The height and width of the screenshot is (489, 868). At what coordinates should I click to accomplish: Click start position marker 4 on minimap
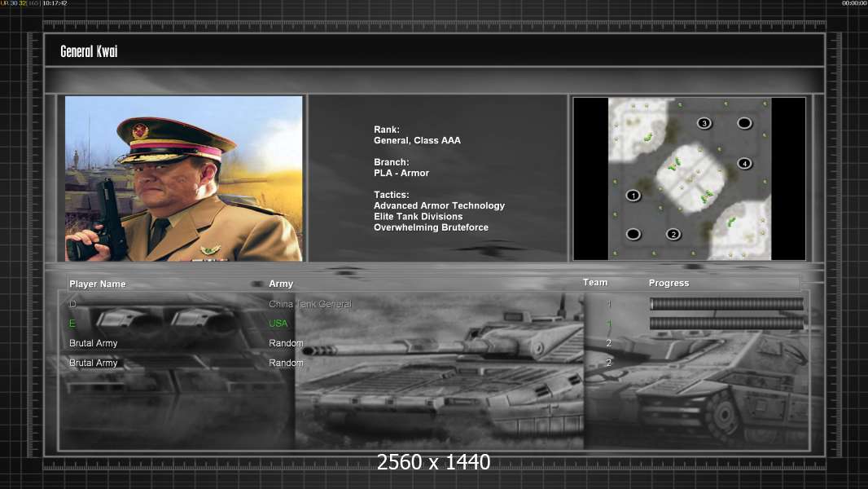tap(744, 163)
